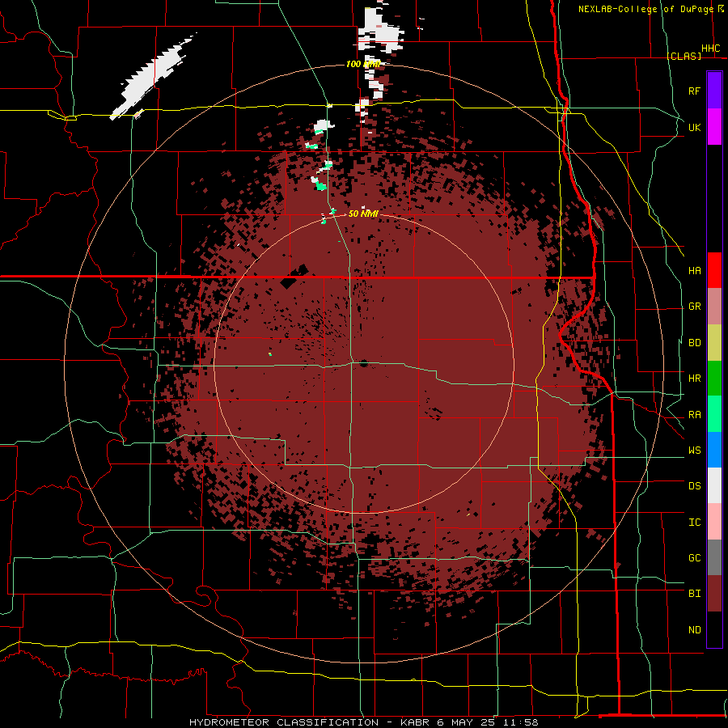Click the 'BI' legend label

pyautogui.click(x=694, y=594)
